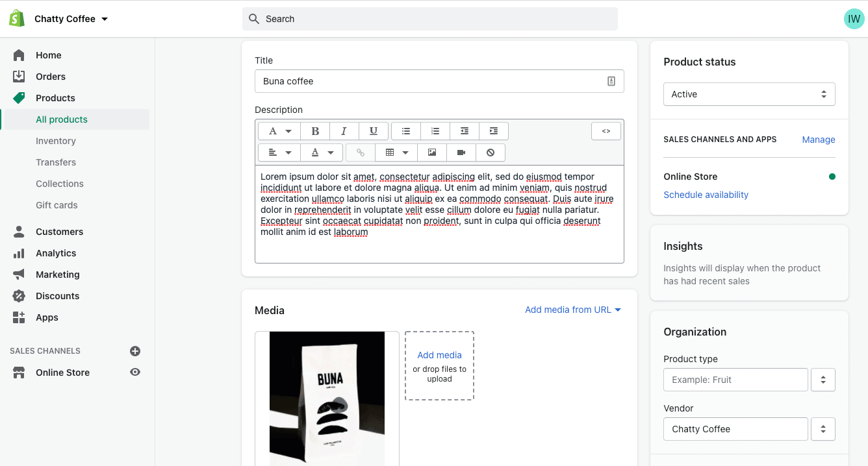Click into the Description text area
This screenshot has height=466, width=868.
tap(439, 214)
